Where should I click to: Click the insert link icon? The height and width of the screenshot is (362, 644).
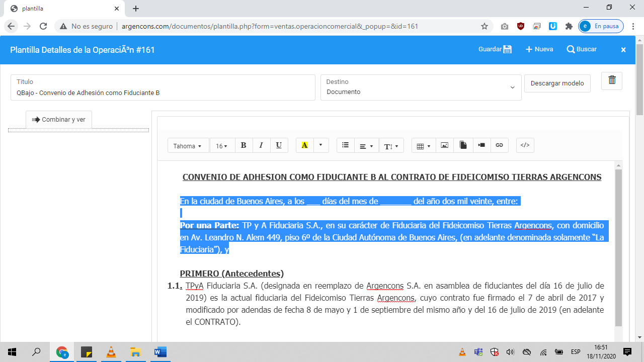[499, 145]
